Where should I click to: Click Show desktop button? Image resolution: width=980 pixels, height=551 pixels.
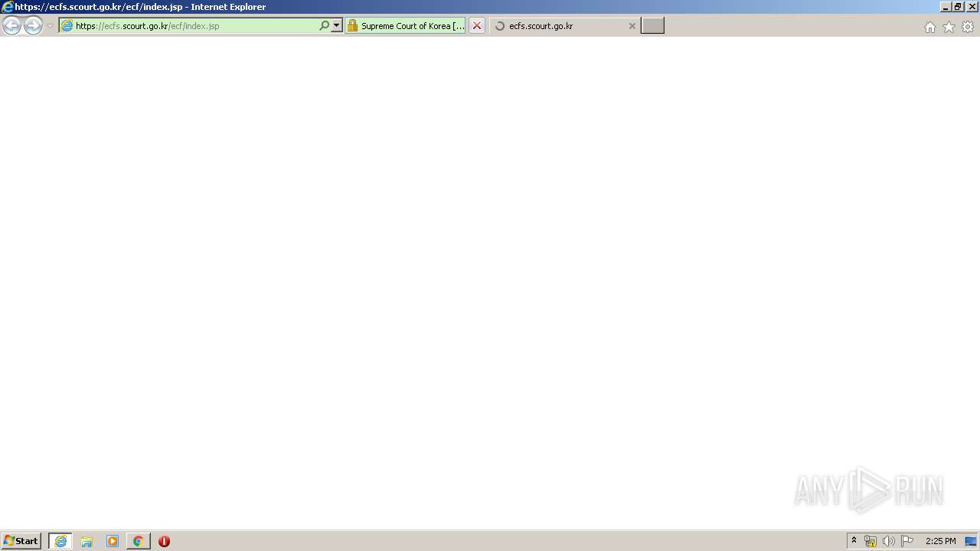click(x=972, y=541)
